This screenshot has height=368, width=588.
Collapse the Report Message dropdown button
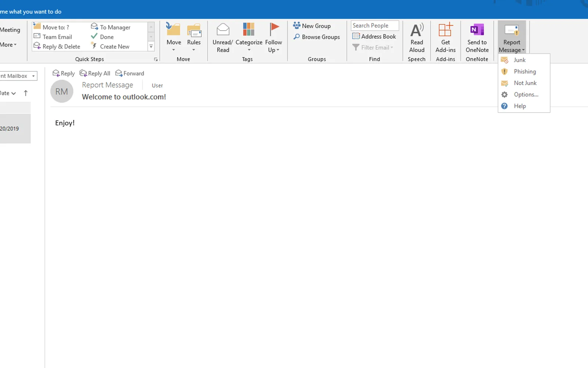tap(512, 38)
